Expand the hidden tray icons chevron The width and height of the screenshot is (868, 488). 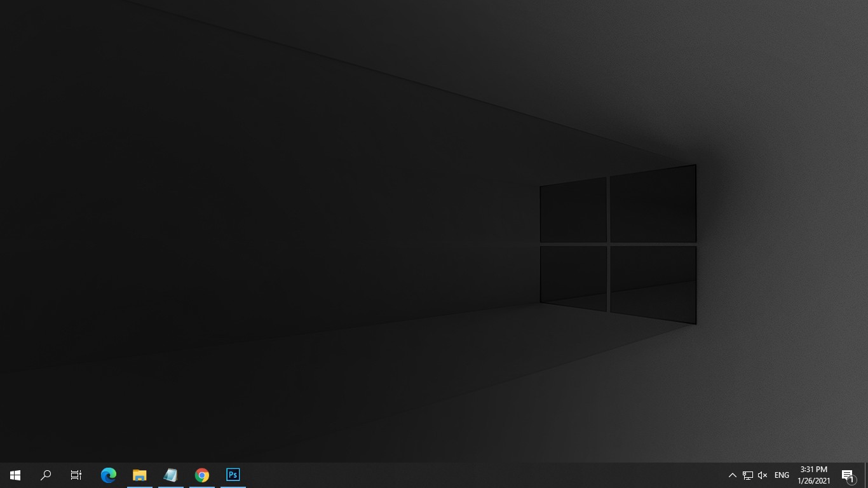732,475
